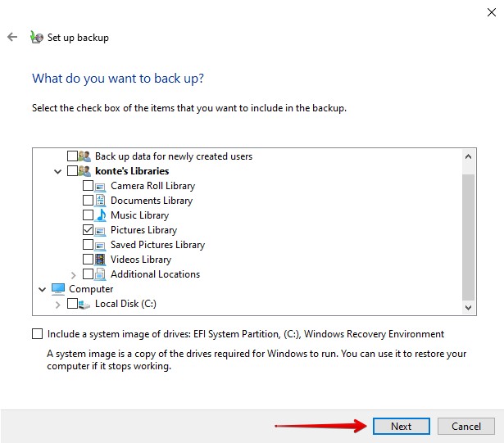Click the scrollbar down arrow
Screen dimensions: 504x443
[x=469, y=308]
